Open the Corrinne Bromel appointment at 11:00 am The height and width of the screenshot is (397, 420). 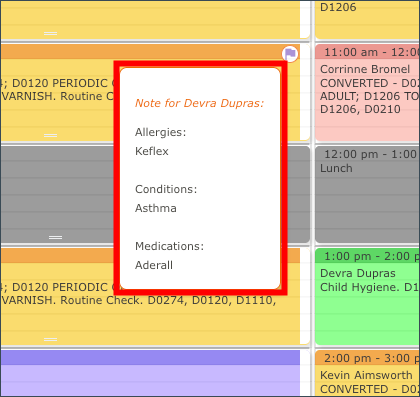[x=367, y=93]
